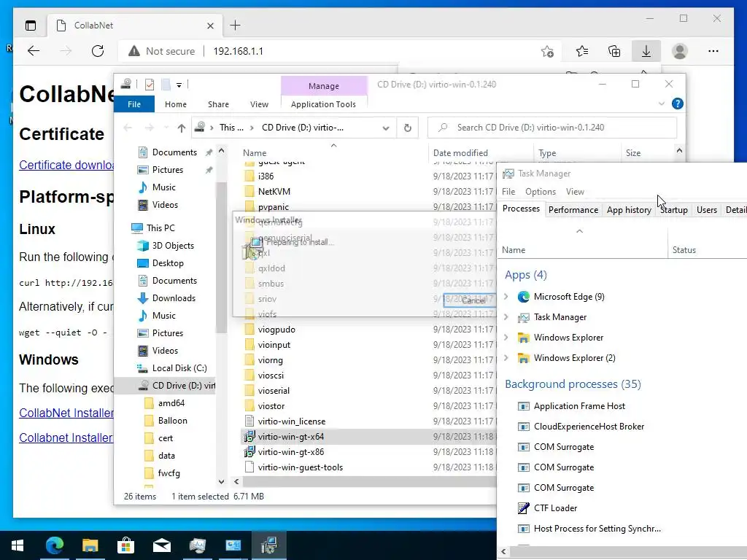The height and width of the screenshot is (560, 747).
Task: Open Mail app from taskbar
Action: (161, 545)
